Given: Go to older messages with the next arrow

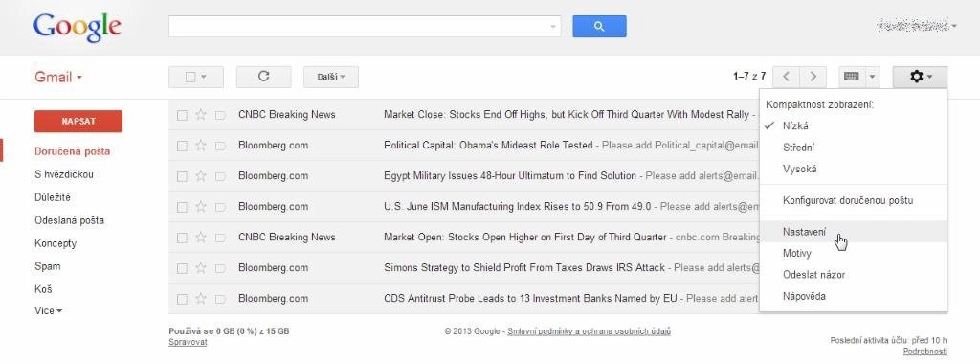Looking at the screenshot, I should (813, 77).
